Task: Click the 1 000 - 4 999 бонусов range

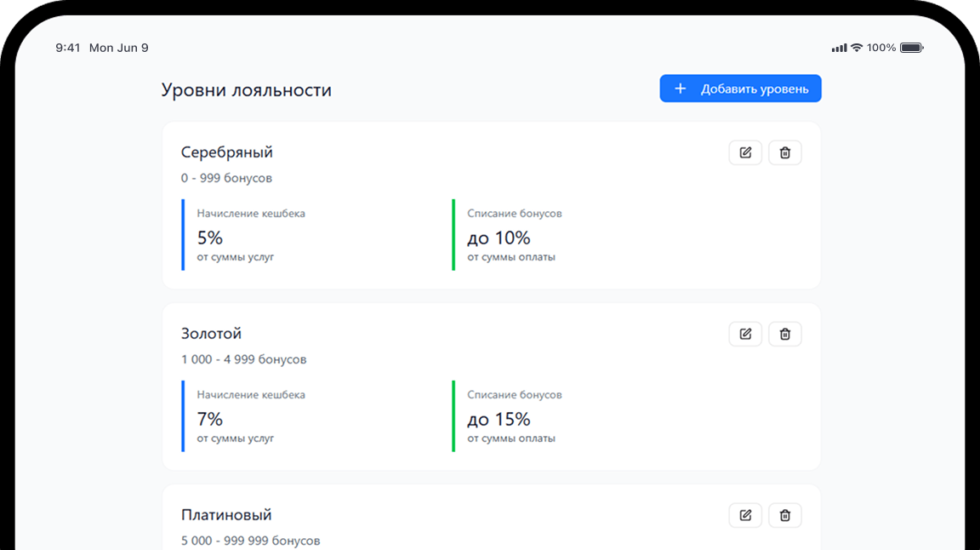Action: (x=243, y=359)
